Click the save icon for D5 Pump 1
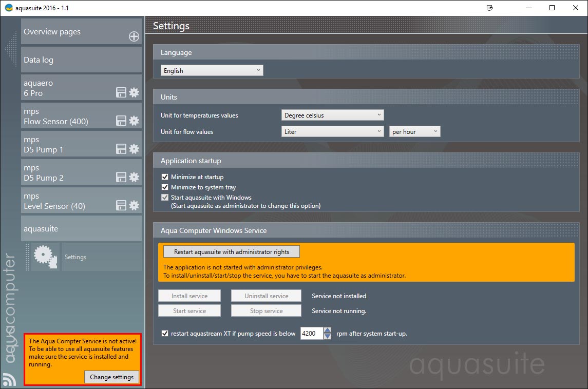 pyautogui.click(x=121, y=149)
